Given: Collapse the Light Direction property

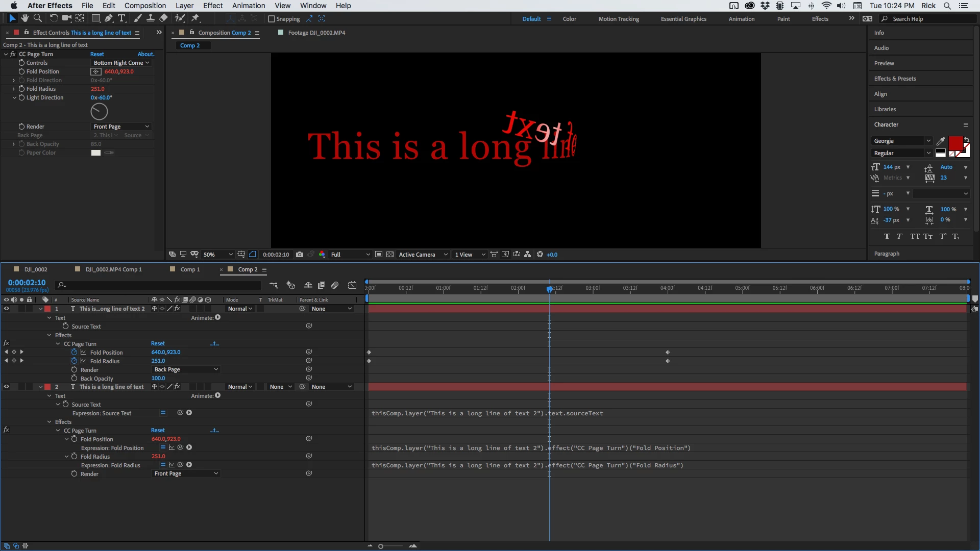Looking at the screenshot, I should click(x=14, y=97).
